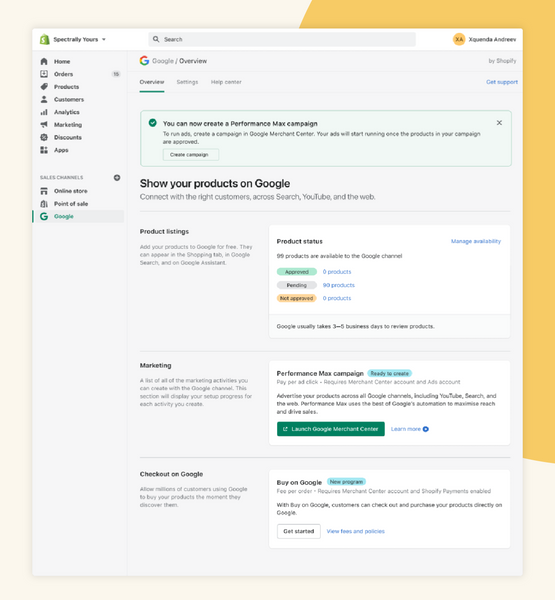
Task: Switch to the Settings tab
Action: 187,82
